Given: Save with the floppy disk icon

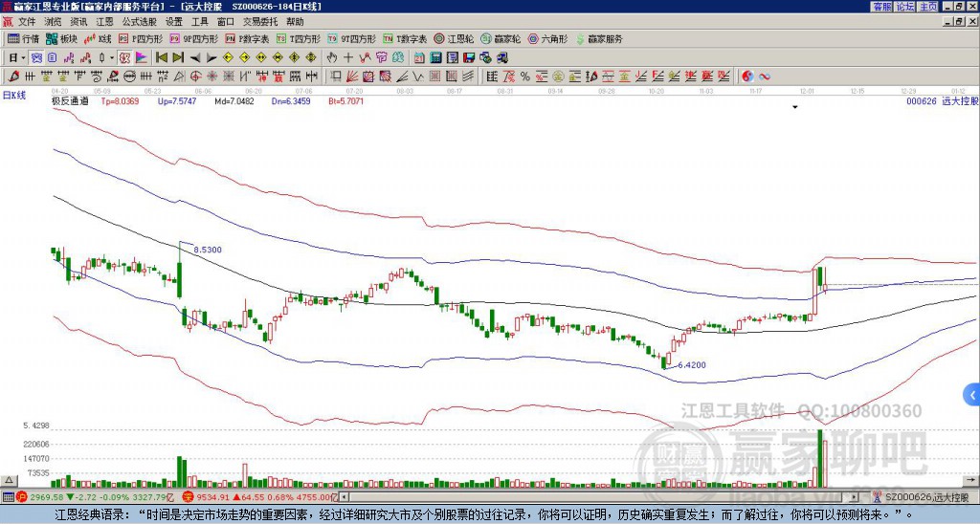Looking at the screenshot, I should click(x=469, y=58).
